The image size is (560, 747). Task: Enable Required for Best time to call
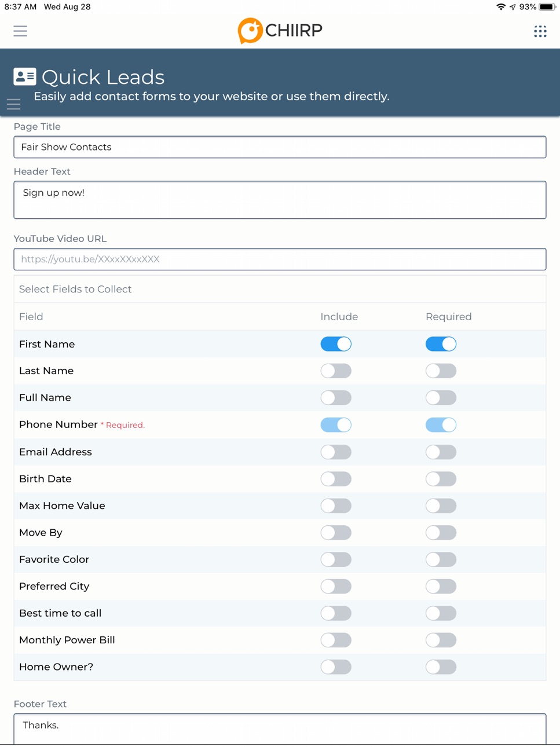click(441, 613)
